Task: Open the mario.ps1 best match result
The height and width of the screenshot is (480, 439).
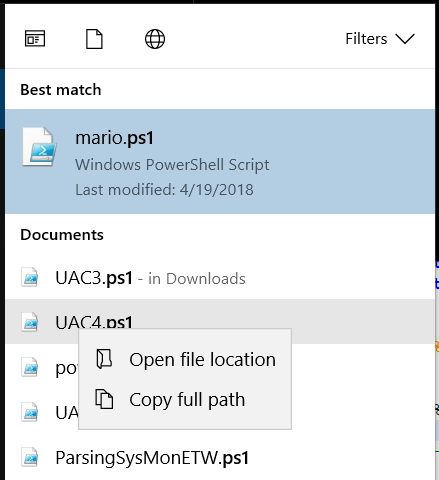Action: [220, 162]
